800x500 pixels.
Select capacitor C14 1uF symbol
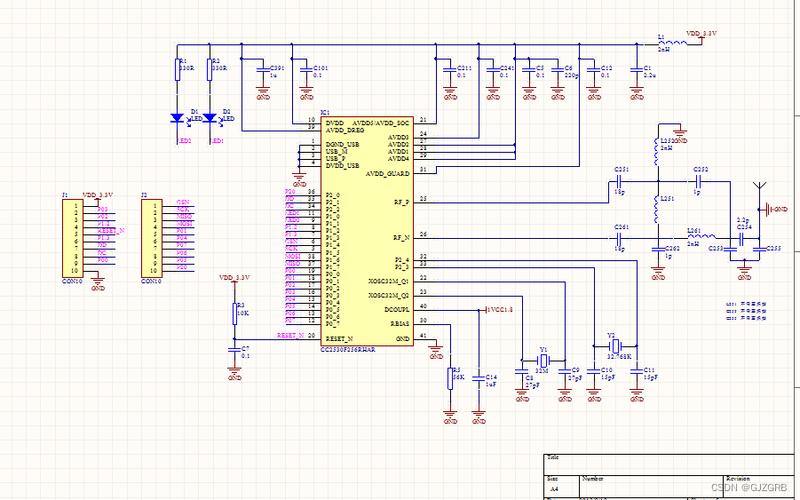pos(478,379)
